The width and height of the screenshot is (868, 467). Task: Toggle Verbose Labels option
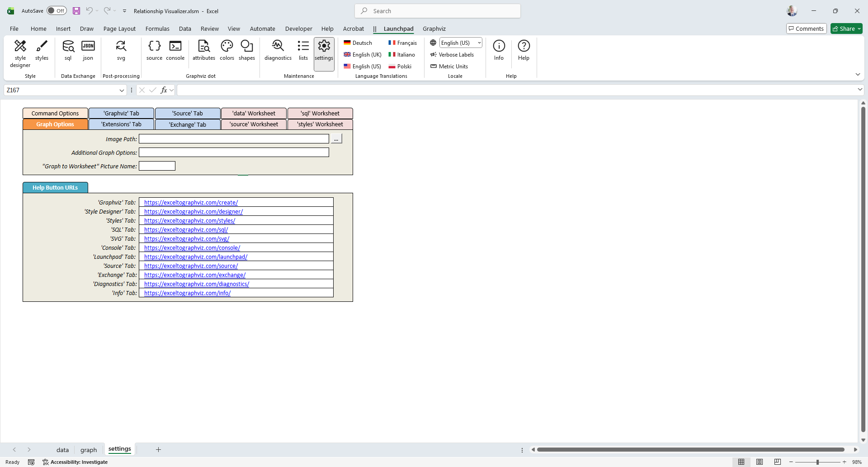[452, 55]
